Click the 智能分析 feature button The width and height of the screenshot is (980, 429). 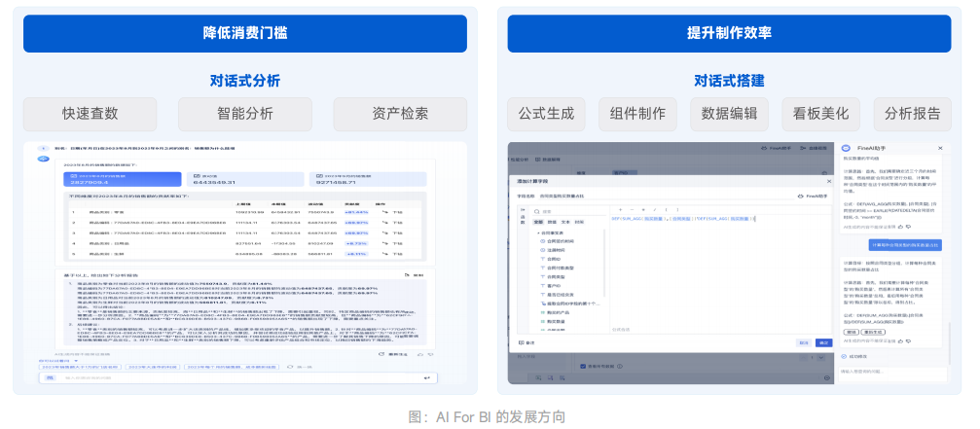pos(245,114)
